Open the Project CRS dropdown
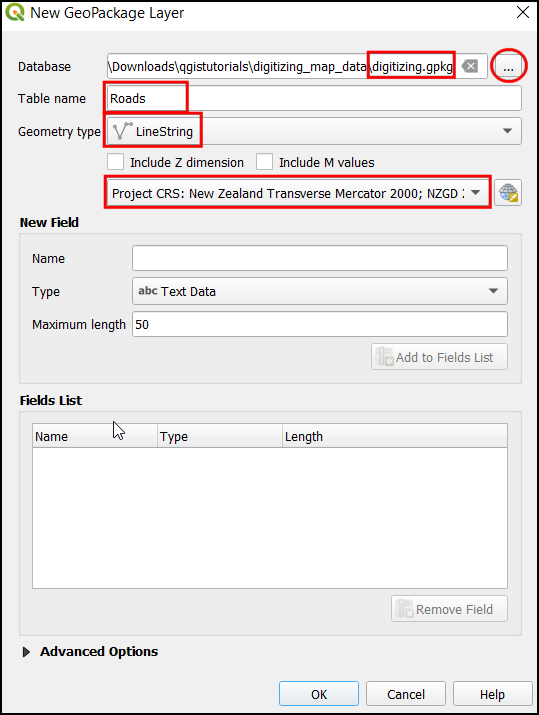 298,193
